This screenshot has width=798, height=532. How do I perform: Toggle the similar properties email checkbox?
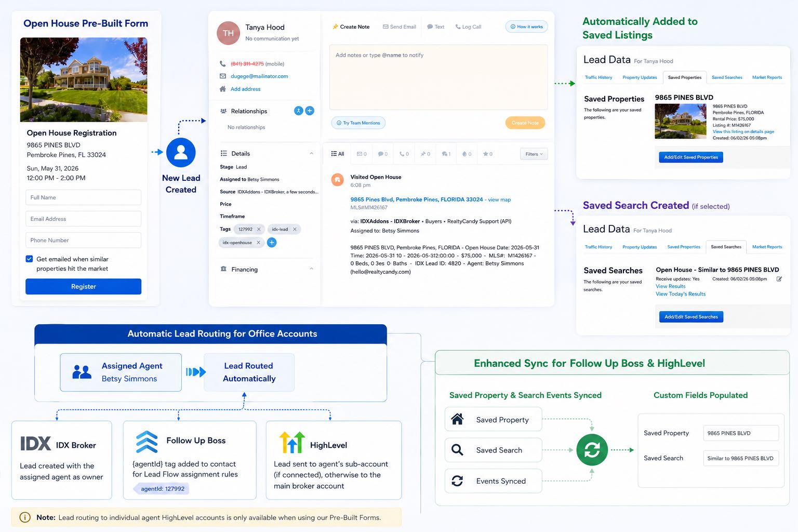[x=30, y=259]
